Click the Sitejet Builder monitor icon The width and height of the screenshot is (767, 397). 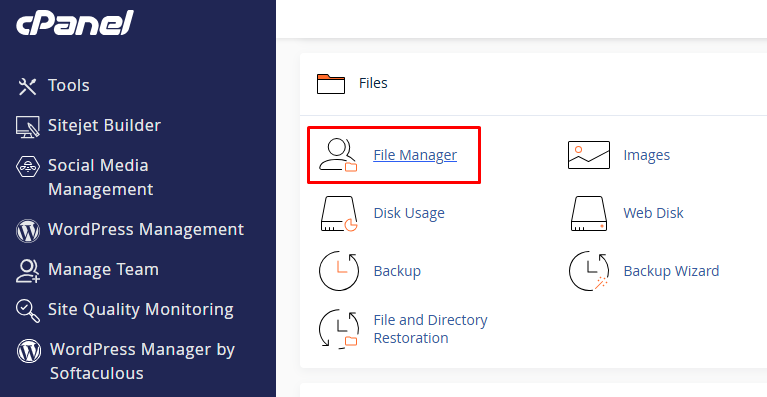[x=27, y=127]
